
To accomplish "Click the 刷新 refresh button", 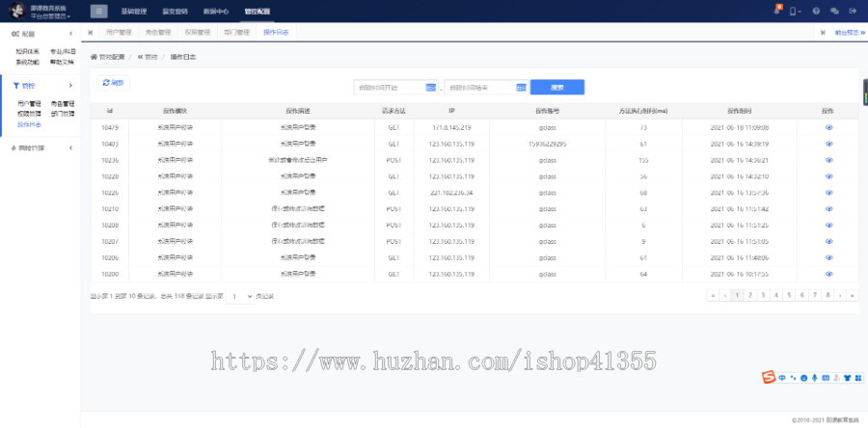I will tap(114, 83).
